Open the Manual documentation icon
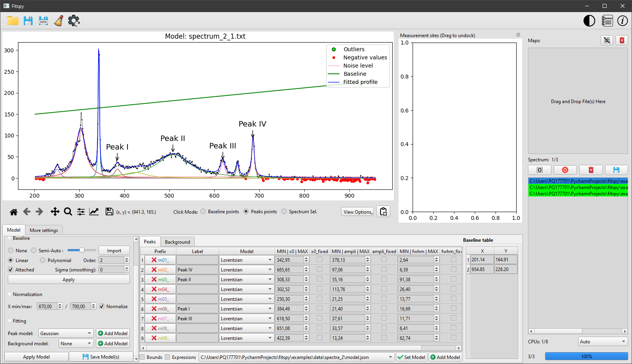Image resolution: width=632 pixels, height=364 pixels. click(x=607, y=21)
